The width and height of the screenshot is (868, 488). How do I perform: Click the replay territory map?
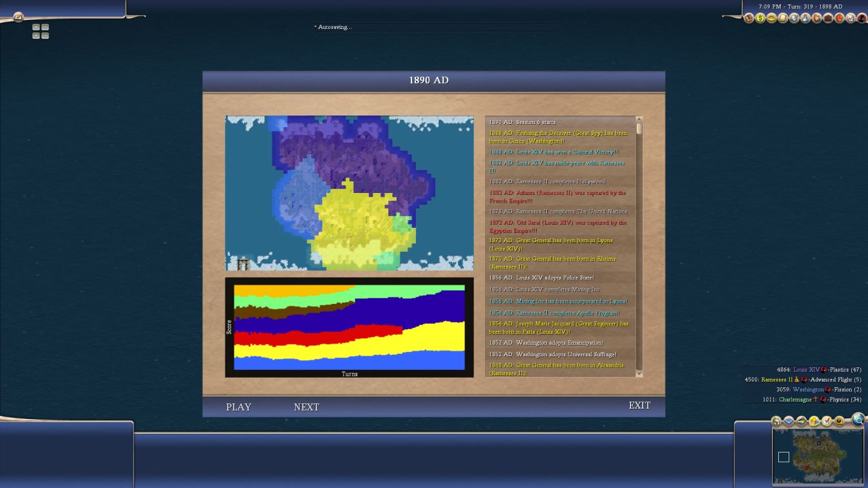coord(349,193)
